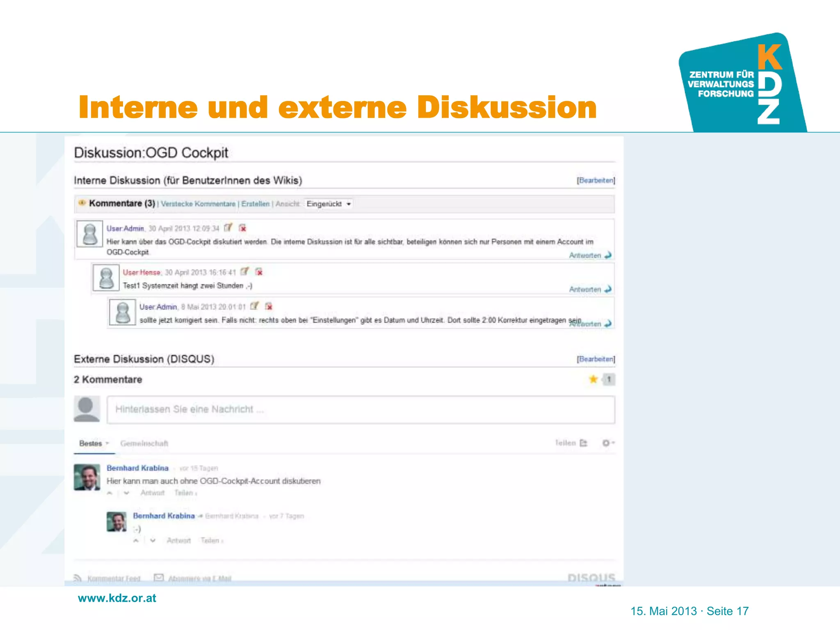Screen dimensions: 840x630
Task: Edit the 8 Mai 2013 Admin comment
Action: (254, 306)
